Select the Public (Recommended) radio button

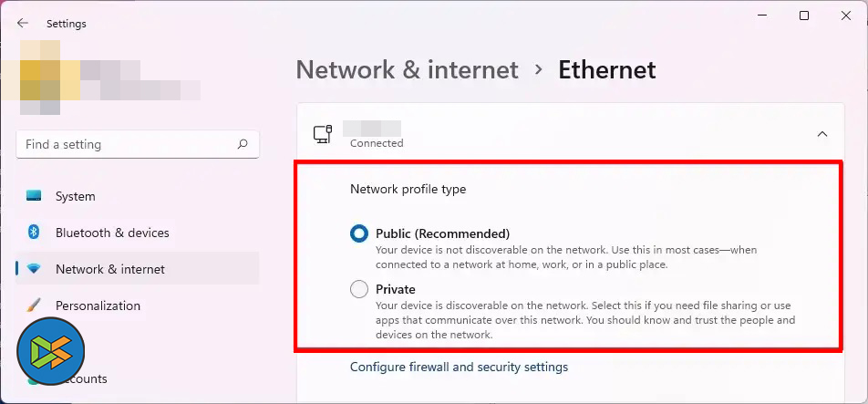coord(359,234)
